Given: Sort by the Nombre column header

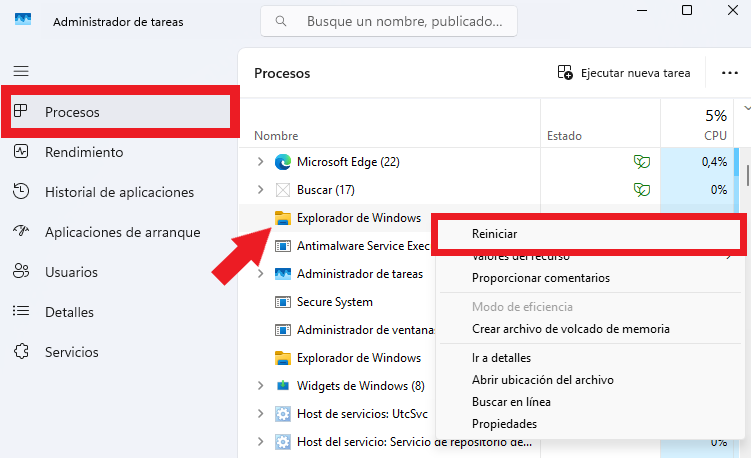Looking at the screenshot, I should (276, 136).
